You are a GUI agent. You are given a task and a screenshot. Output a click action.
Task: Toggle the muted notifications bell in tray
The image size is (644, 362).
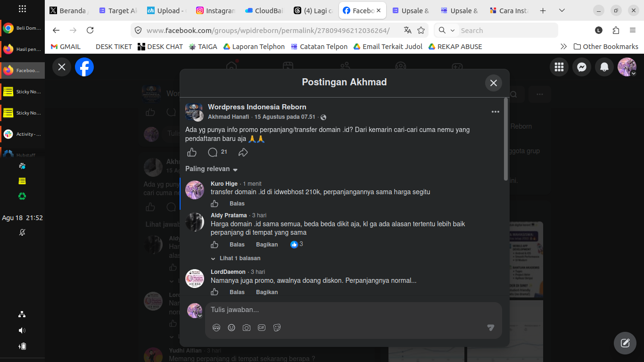point(22,232)
